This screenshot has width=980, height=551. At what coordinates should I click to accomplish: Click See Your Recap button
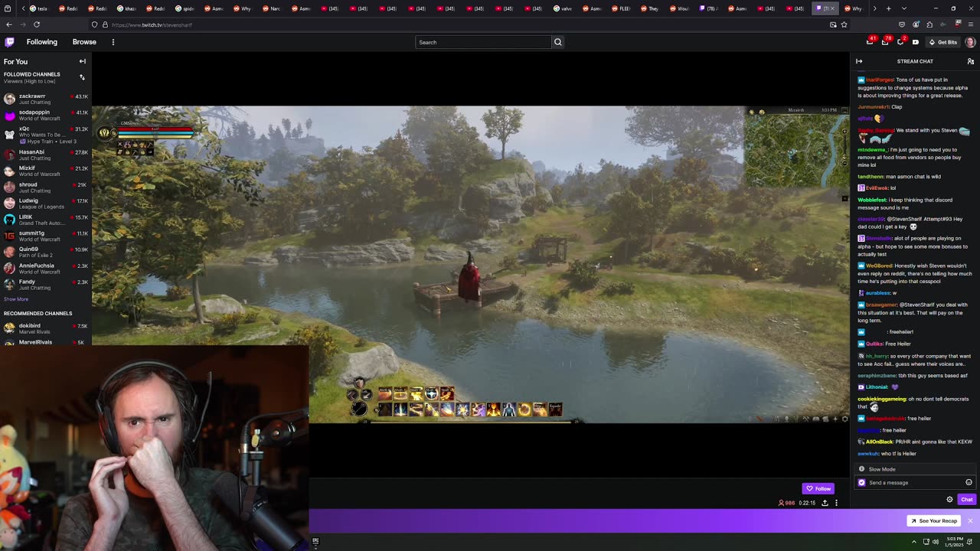[x=934, y=520]
